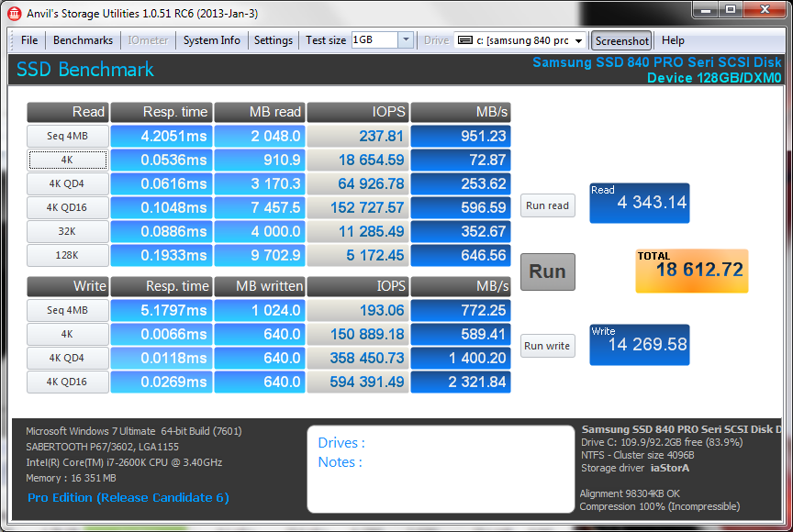Select the Write Seq 4MB test button
Image resolution: width=793 pixels, height=532 pixels.
click(67, 310)
